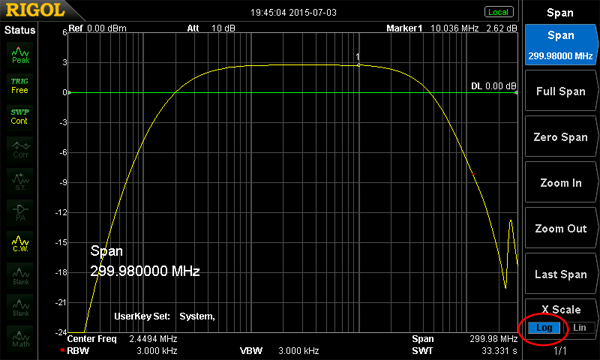Select the PA preamplifier status icon
Screen dimensions: 600x360
click(x=20, y=213)
